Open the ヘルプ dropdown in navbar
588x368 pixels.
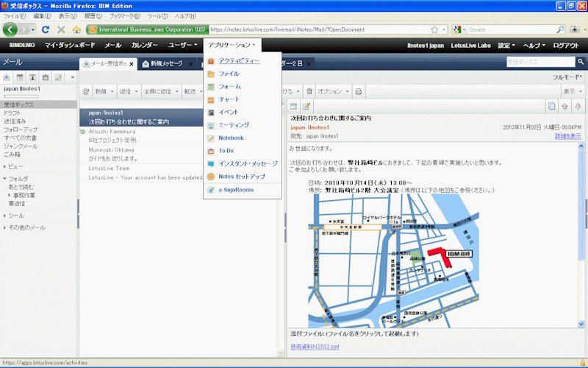(534, 46)
